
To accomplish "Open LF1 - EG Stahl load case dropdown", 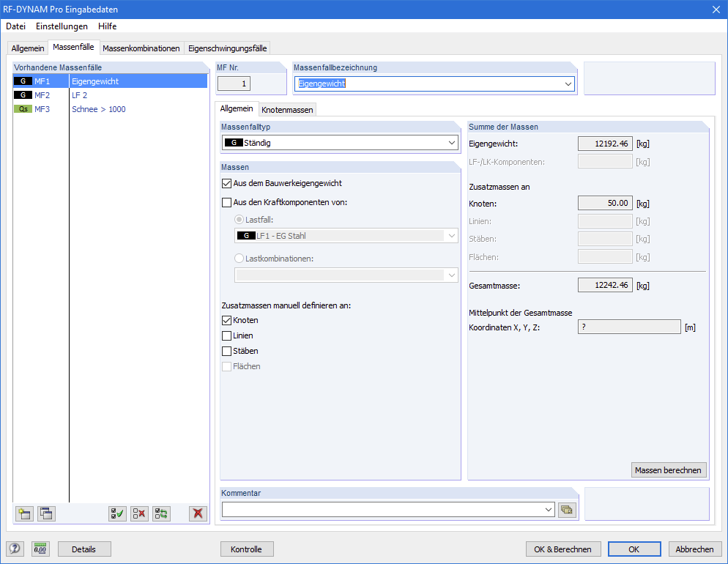I will coord(452,236).
